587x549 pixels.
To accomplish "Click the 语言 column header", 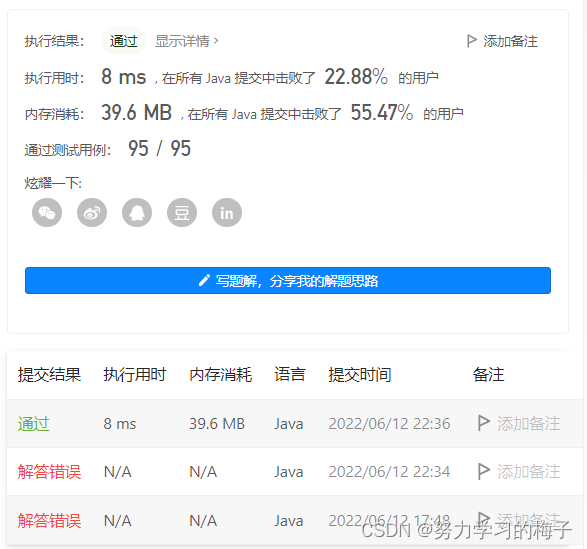I will 290,374.
